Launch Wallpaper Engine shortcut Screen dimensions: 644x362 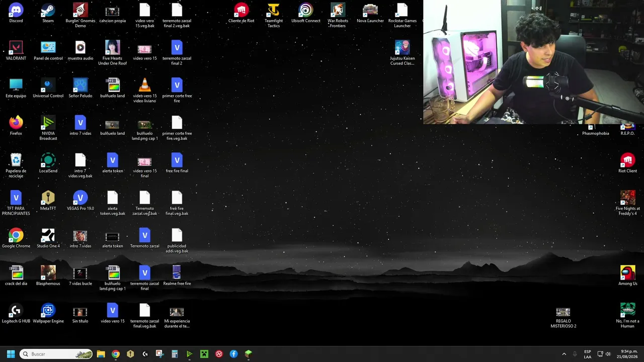tap(48, 314)
